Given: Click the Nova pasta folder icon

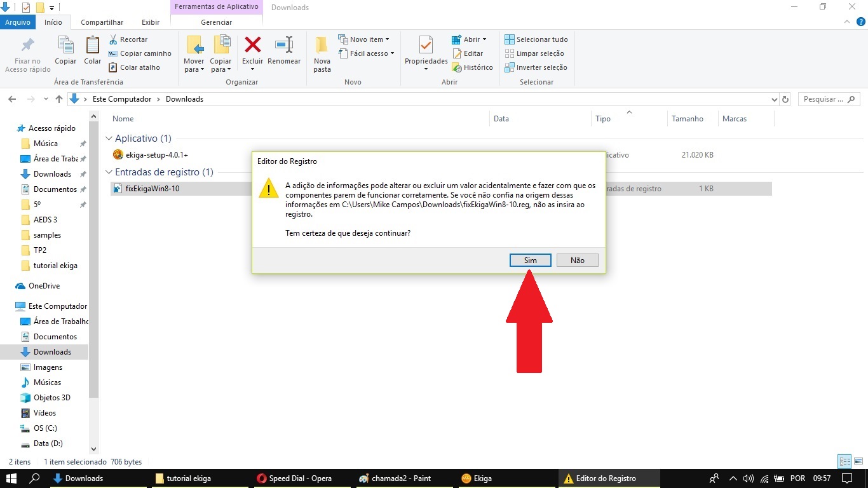Looking at the screenshot, I should 322,46.
